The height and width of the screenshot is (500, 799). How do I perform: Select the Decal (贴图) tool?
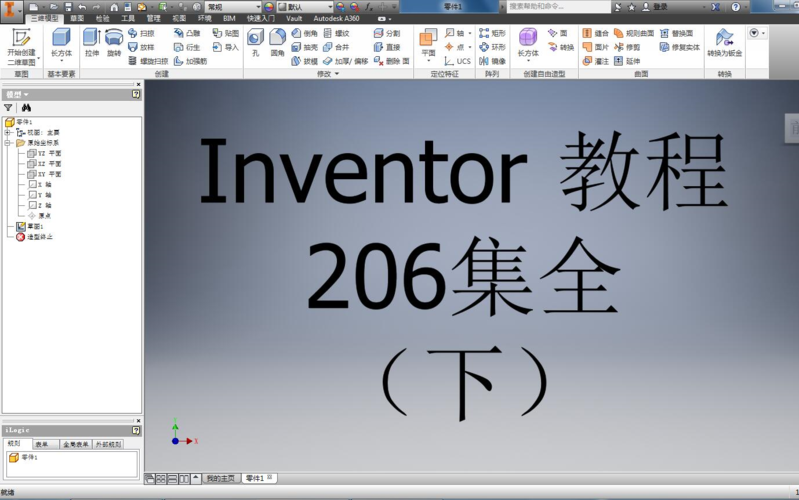coord(226,33)
